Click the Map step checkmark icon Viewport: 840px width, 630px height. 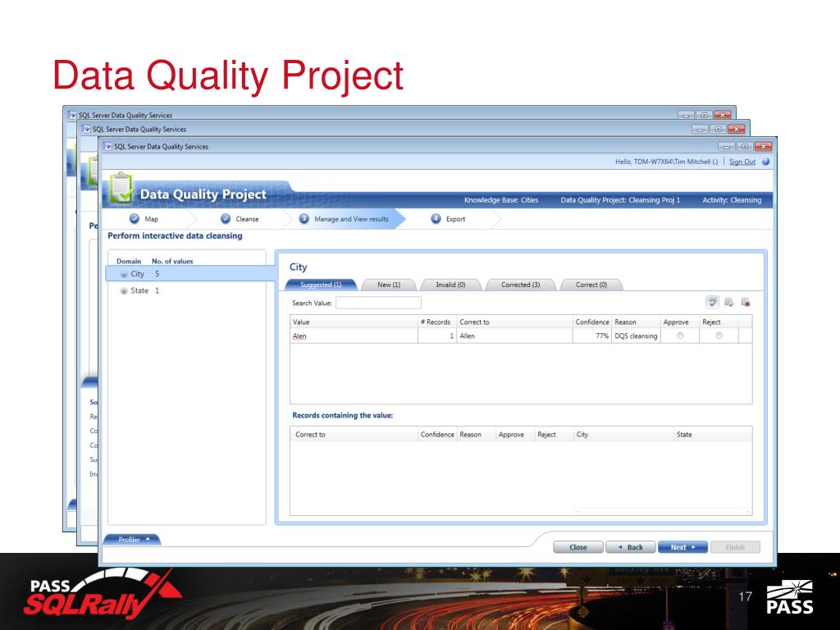135,219
